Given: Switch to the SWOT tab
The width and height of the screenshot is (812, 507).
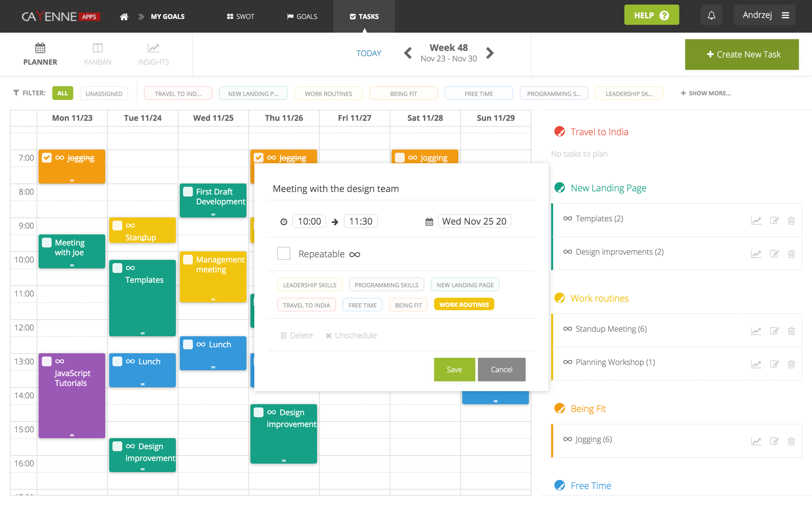Looking at the screenshot, I should click(x=240, y=16).
